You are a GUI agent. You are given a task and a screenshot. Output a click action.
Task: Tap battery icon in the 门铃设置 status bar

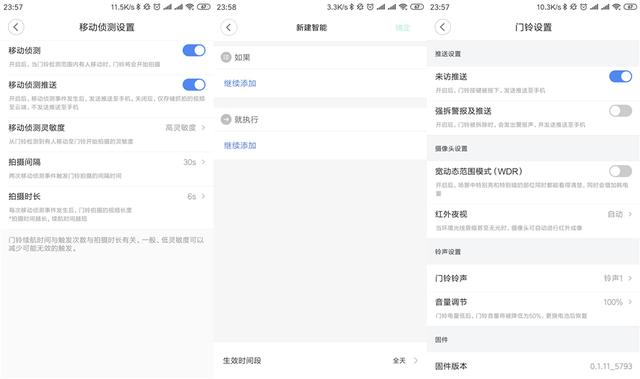(630, 7)
